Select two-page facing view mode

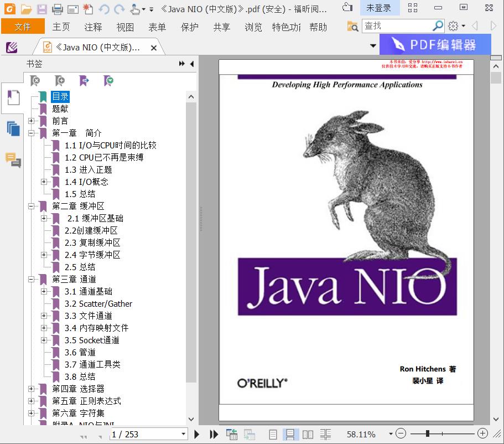tap(308, 435)
